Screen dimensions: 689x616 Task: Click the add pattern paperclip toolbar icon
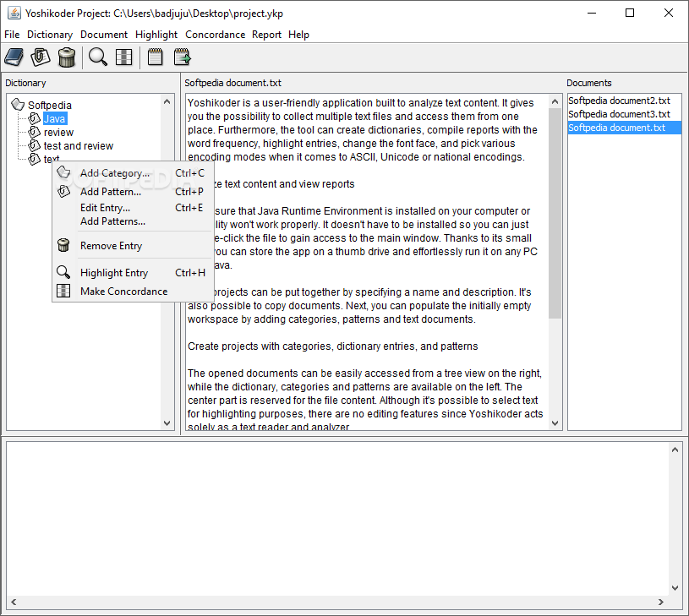tap(41, 57)
